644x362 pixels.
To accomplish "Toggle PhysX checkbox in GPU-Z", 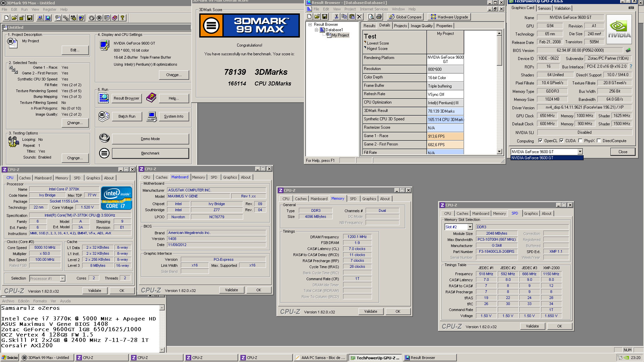I will coord(580,141).
